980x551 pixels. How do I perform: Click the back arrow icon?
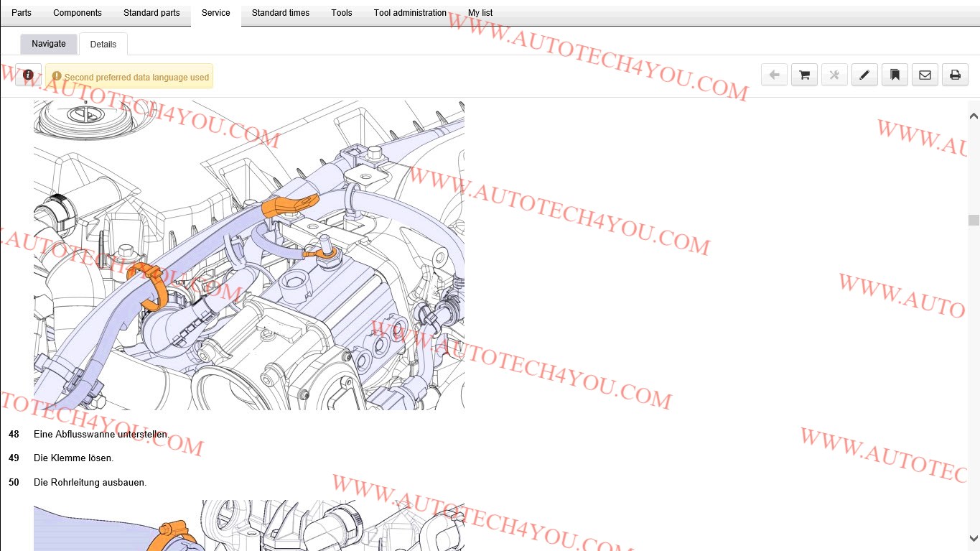point(774,75)
